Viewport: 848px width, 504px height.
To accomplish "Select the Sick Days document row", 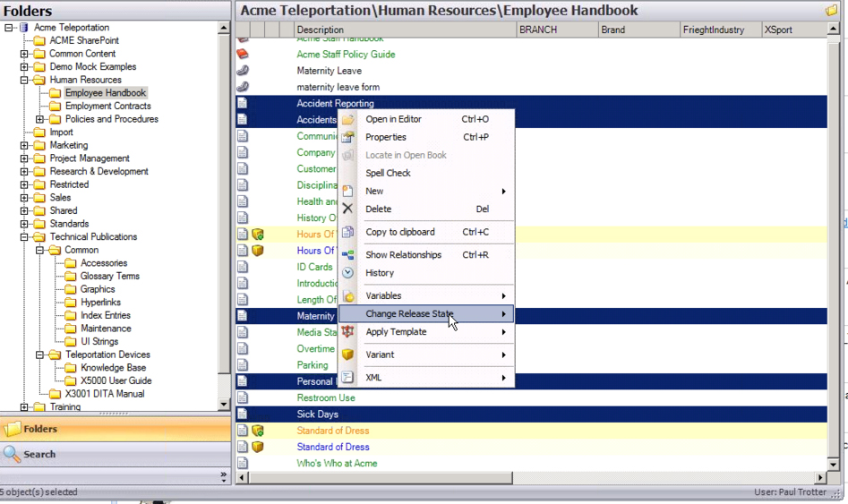I will point(532,414).
